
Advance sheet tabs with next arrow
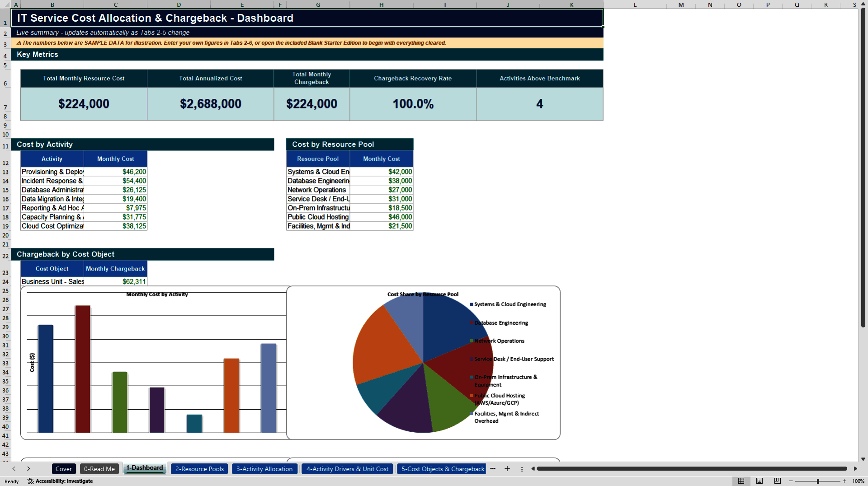[28, 469]
